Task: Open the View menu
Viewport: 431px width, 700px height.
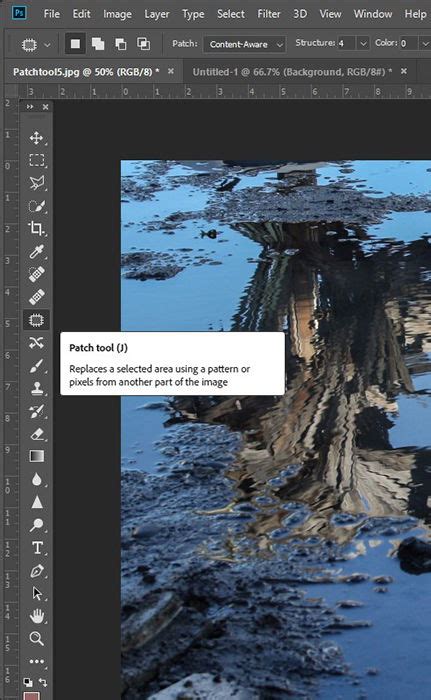Action: [331, 14]
